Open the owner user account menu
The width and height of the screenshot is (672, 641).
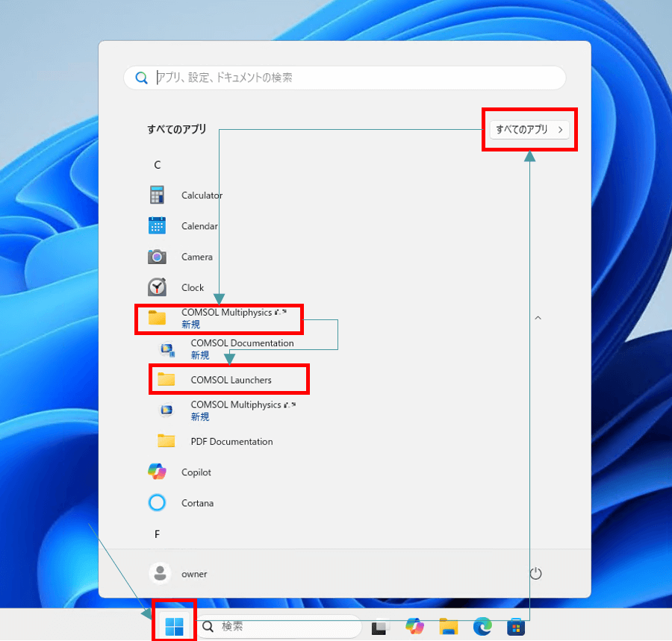(x=179, y=574)
